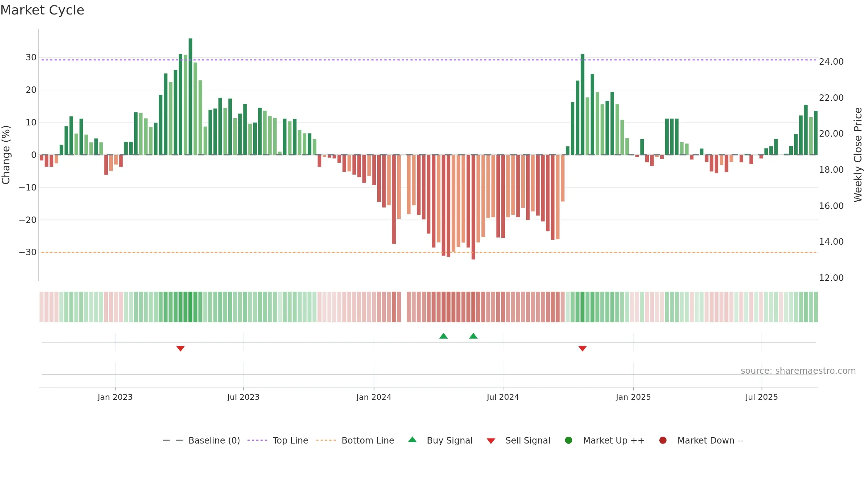Toggle the Bottom Line legend entry
Image resolution: width=868 pixels, height=488 pixels.
(x=355, y=440)
